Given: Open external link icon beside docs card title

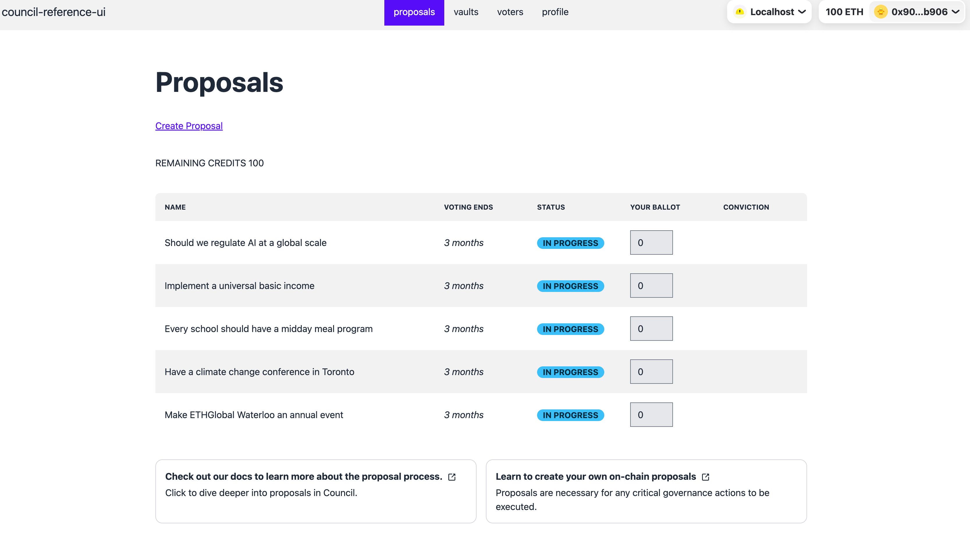Looking at the screenshot, I should pyautogui.click(x=452, y=477).
